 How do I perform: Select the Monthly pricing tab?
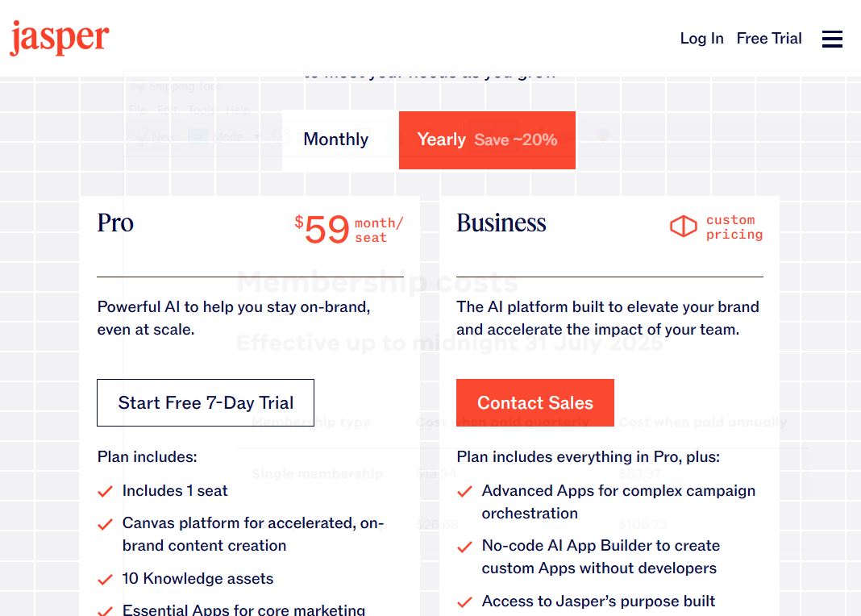335,139
